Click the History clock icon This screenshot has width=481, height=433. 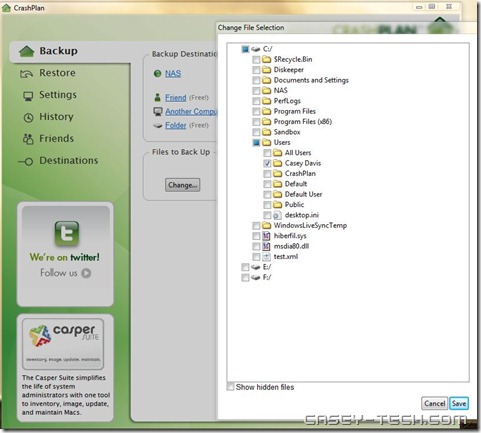click(x=28, y=117)
